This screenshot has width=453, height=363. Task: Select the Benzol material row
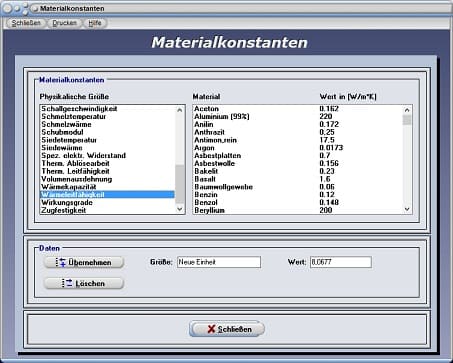coord(298,203)
